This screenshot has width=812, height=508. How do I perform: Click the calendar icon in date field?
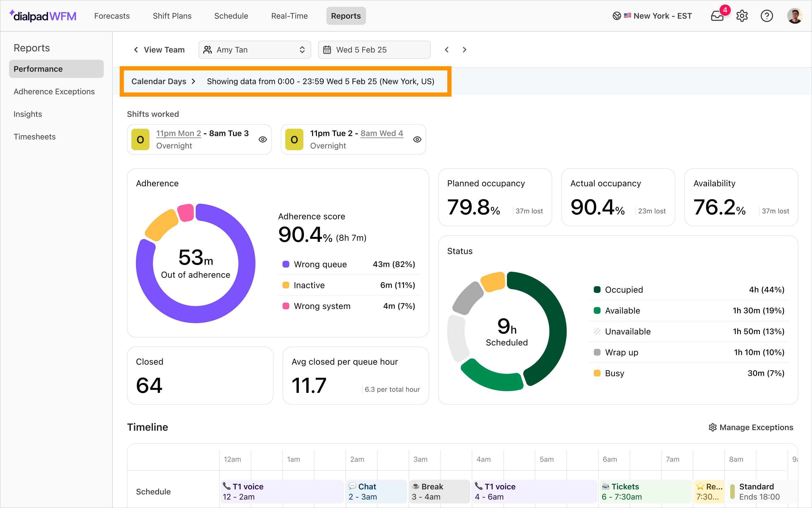click(327, 50)
